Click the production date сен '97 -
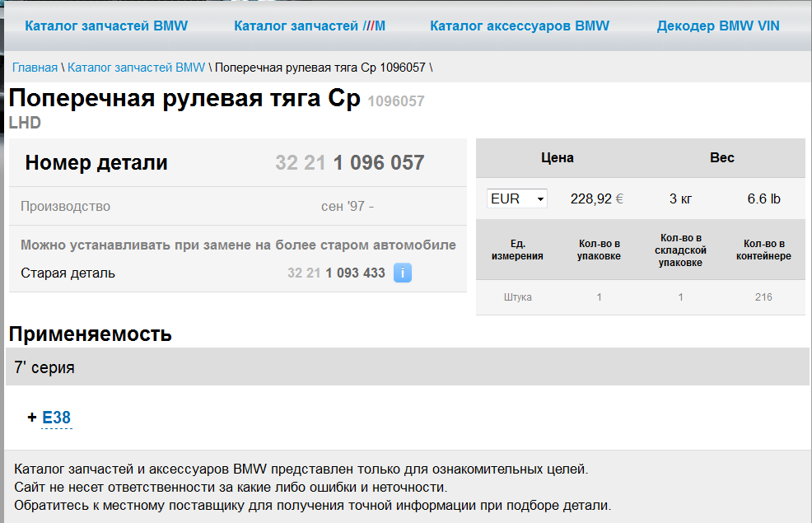812x523 pixels. pos(348,206)
